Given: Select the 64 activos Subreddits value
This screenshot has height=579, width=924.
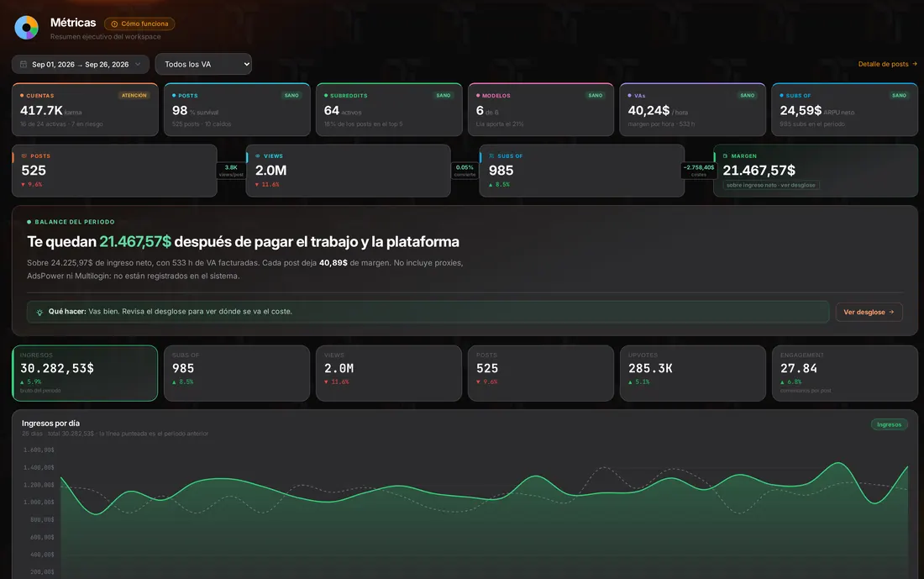Looking at the screenshot, I should (343, 111).
